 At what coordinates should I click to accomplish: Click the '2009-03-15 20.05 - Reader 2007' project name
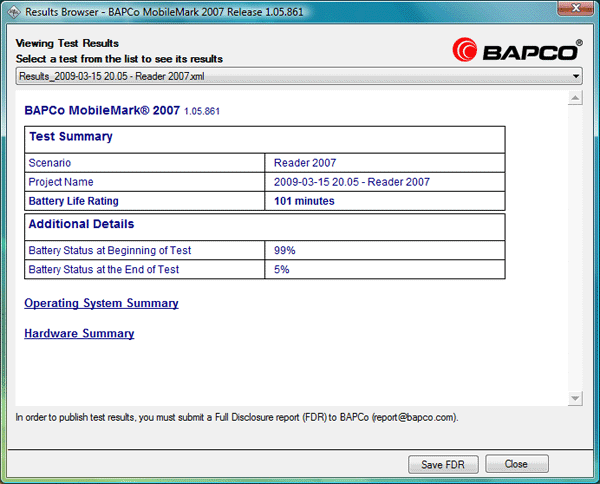coord(352,182)
